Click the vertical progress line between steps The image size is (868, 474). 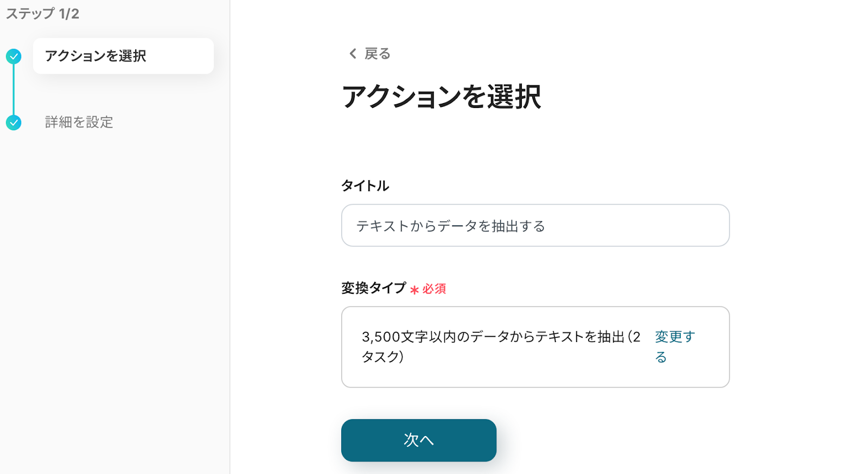point(14,90)
